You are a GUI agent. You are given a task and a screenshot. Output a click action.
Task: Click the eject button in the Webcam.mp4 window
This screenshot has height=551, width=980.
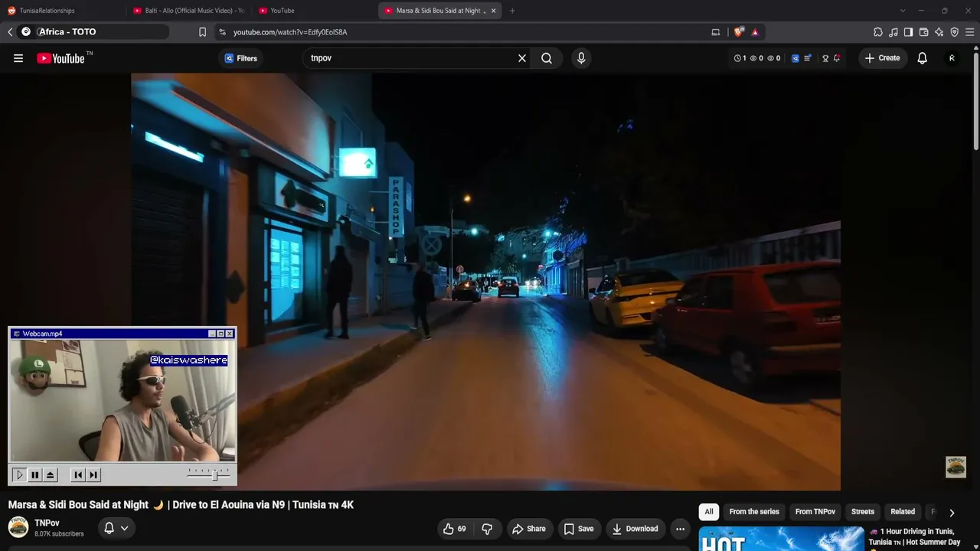click(x=50, y=475)
